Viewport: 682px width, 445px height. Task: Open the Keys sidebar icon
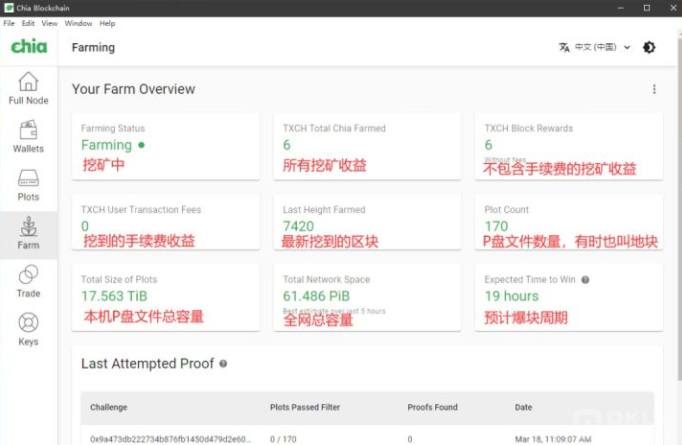click(x=28, y=330)
